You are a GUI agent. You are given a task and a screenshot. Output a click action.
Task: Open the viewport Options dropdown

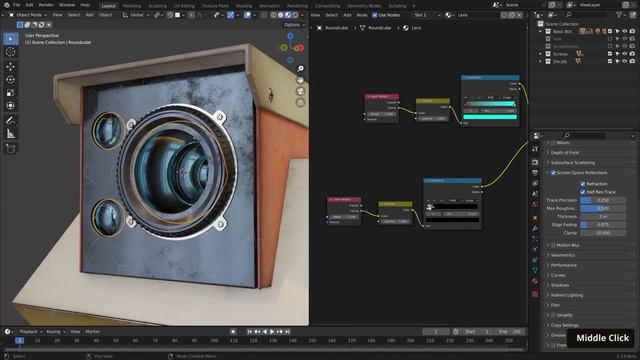point(294,25)
